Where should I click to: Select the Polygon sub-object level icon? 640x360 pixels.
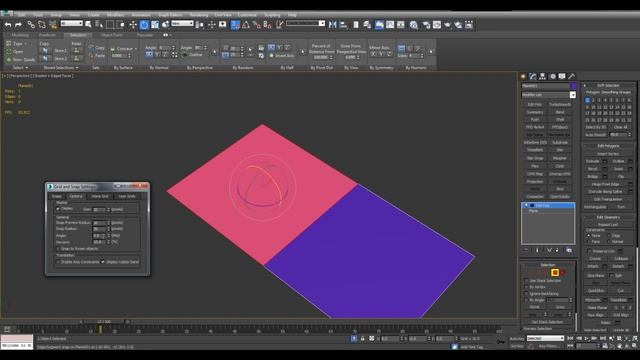[x=555, y=272]
